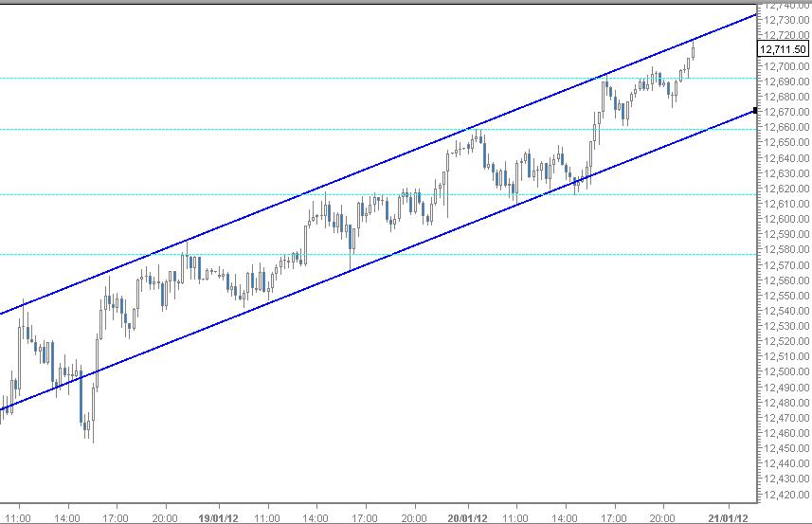The width and height of the screenshot is (812, 524).
Task: Click the 12,650.00 price axis label
Action: (x=786, y=142)
